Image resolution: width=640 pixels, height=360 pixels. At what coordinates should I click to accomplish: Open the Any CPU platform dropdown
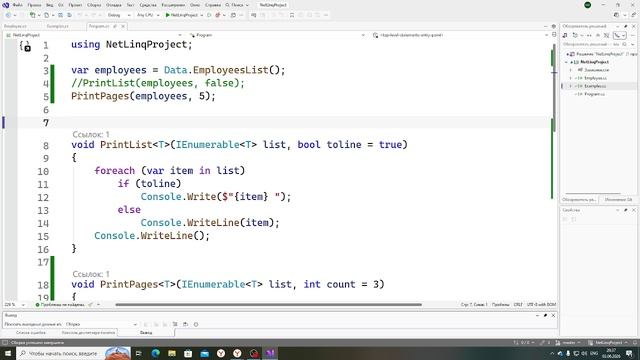[148, 15]
